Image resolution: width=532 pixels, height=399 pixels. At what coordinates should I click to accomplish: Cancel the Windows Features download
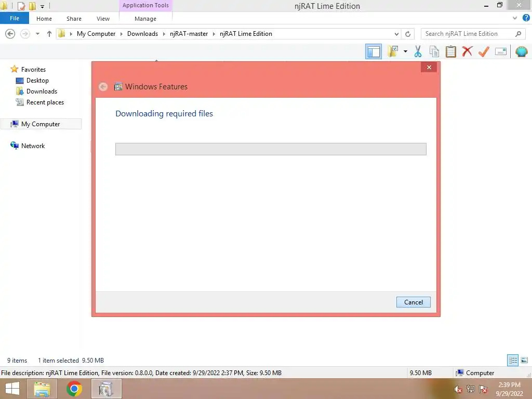click(x=413, y=302)
